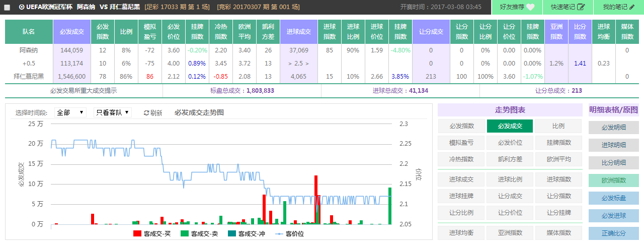Toggle the 客价位 line legend item

tap(289, 233)
